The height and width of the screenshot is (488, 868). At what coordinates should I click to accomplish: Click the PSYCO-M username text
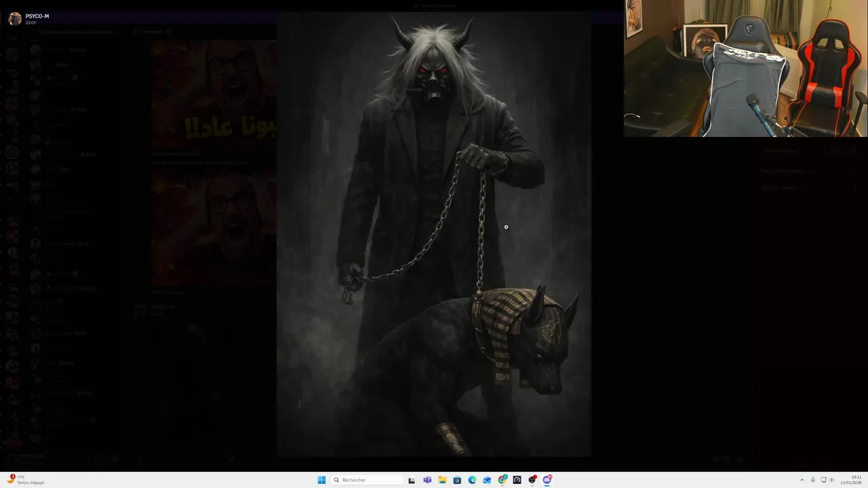click(37, 16)
